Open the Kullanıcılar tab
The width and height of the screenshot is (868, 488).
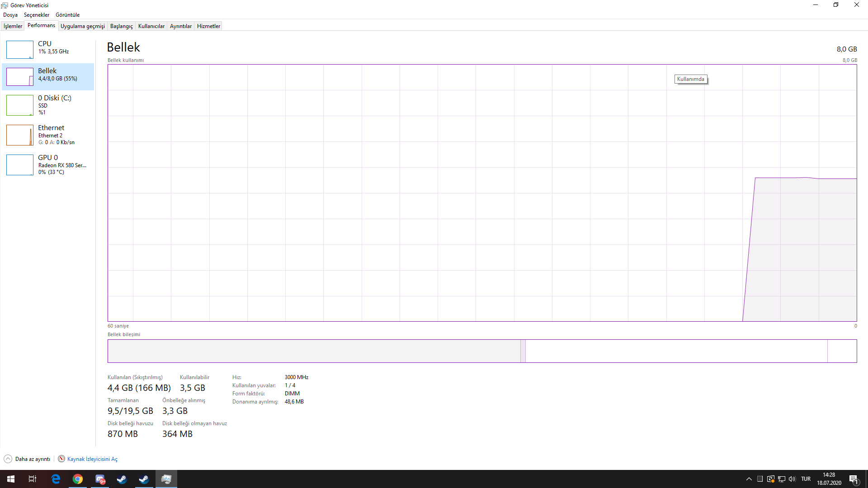(151, 26)
